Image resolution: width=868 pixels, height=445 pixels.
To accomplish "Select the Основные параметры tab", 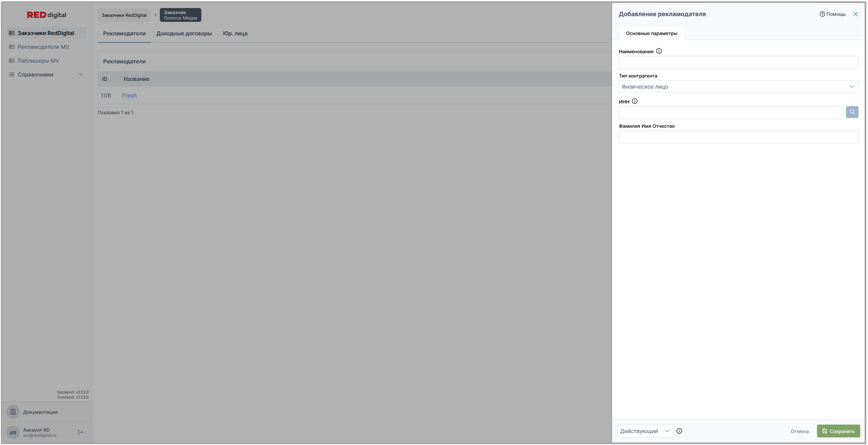I will pos(651,33).
